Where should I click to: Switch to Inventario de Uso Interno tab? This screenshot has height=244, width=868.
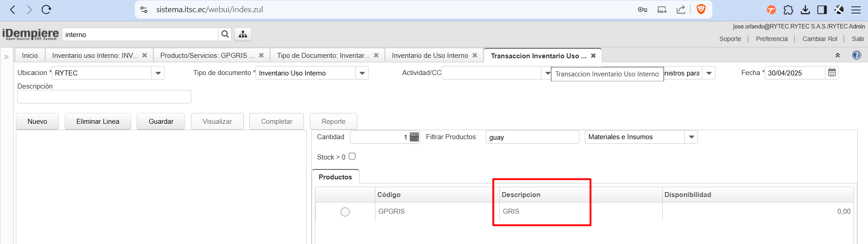click(430, 56)
